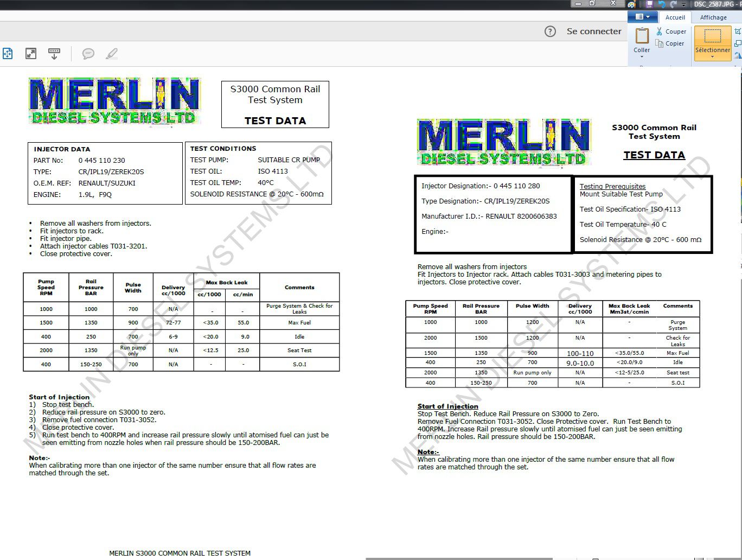Click the boxed 'TEST DATA' heading in the left document
The width and height of the screenshot is (742, 560).
coord(275,120)
